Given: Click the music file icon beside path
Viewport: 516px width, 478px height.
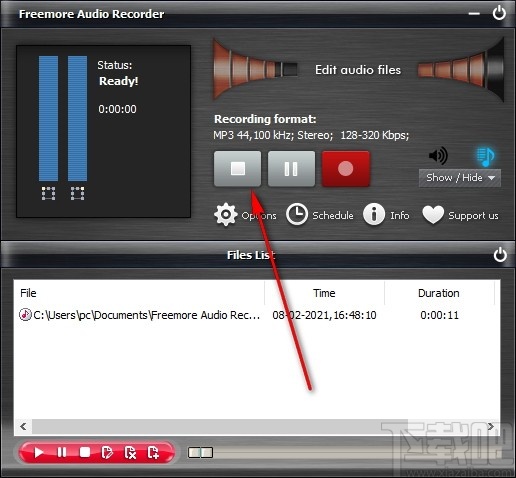Looking at the screenshot, I should pos(25,315).
